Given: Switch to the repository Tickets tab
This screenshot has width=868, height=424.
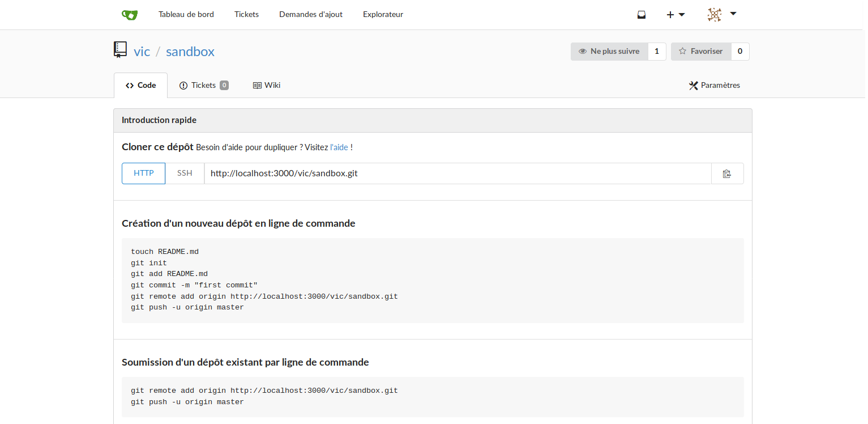Looking at the screenshot, I should click(204, 86).
